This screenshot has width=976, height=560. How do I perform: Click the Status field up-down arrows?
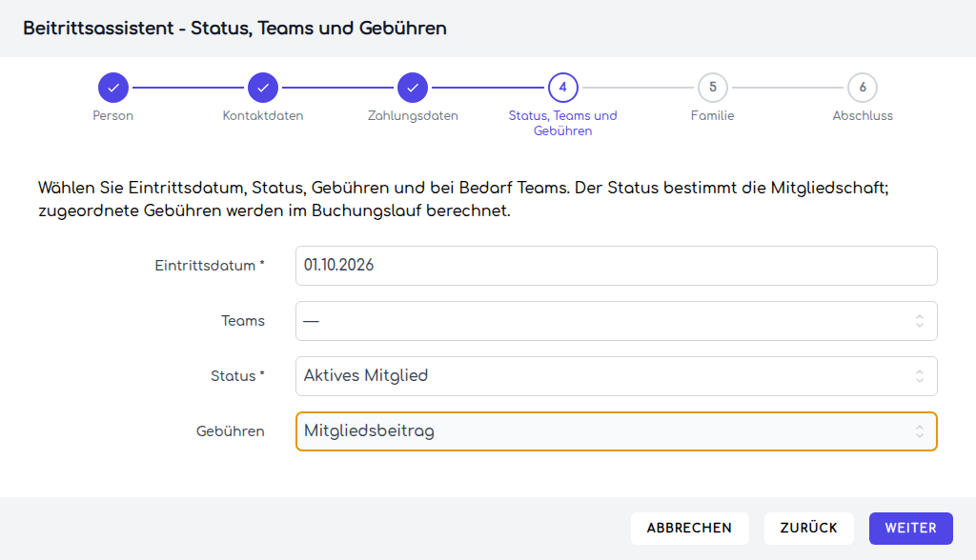point(920,376)
